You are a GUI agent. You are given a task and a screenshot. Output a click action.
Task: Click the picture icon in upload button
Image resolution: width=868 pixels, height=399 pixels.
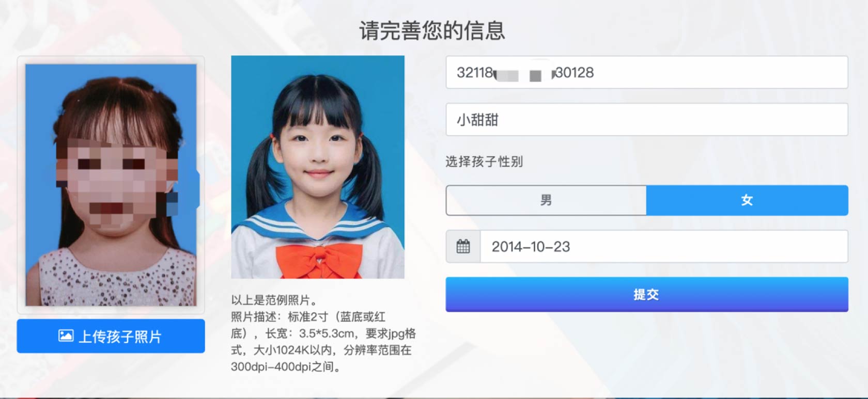point(66,336)
